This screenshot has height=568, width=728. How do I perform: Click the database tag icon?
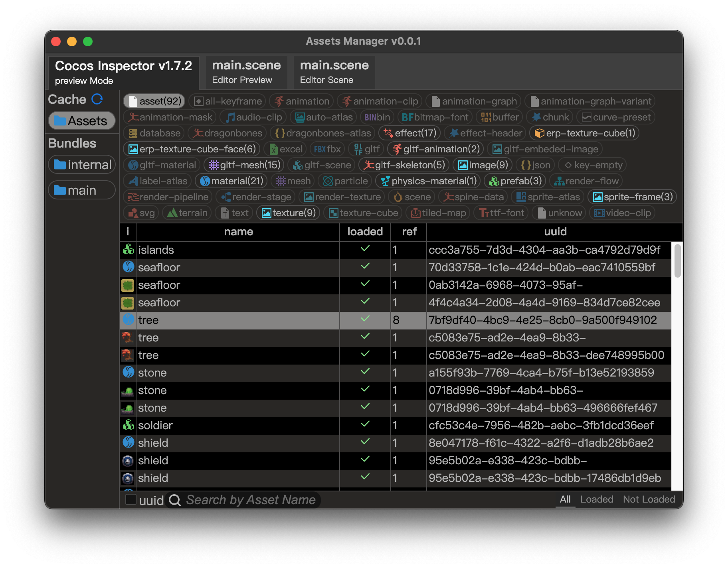[x=133, y=133]
